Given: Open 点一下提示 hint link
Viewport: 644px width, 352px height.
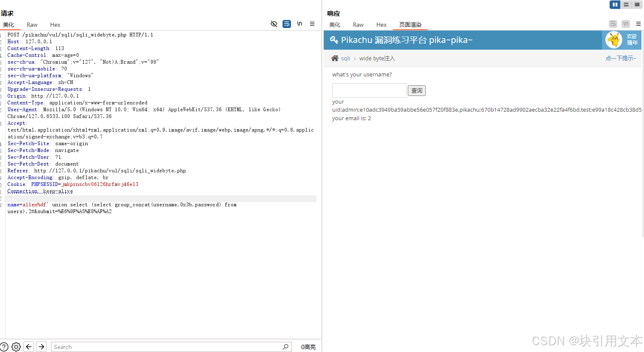Looking at the screenshot, I should [621, 58].
